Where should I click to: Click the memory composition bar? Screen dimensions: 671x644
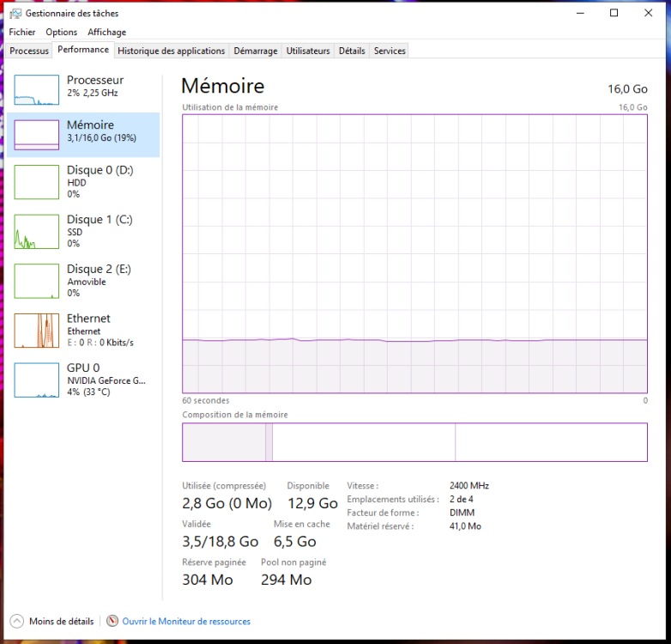click(414, 442)
